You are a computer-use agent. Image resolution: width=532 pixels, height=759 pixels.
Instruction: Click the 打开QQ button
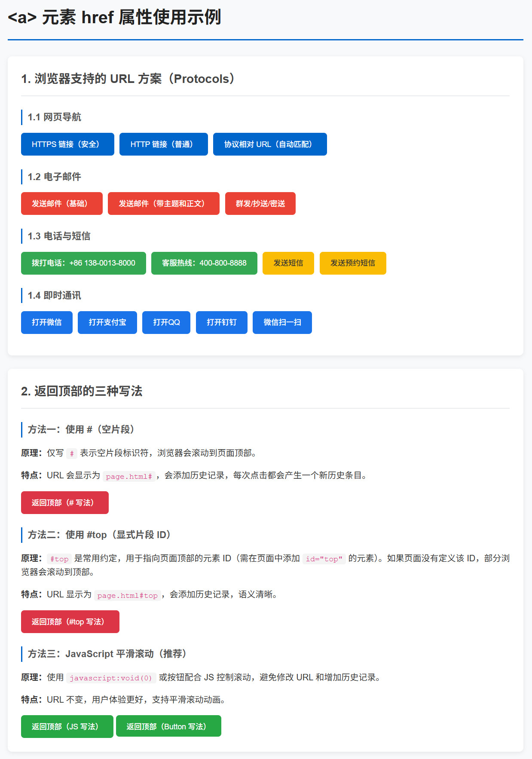(x=166, y=322)
